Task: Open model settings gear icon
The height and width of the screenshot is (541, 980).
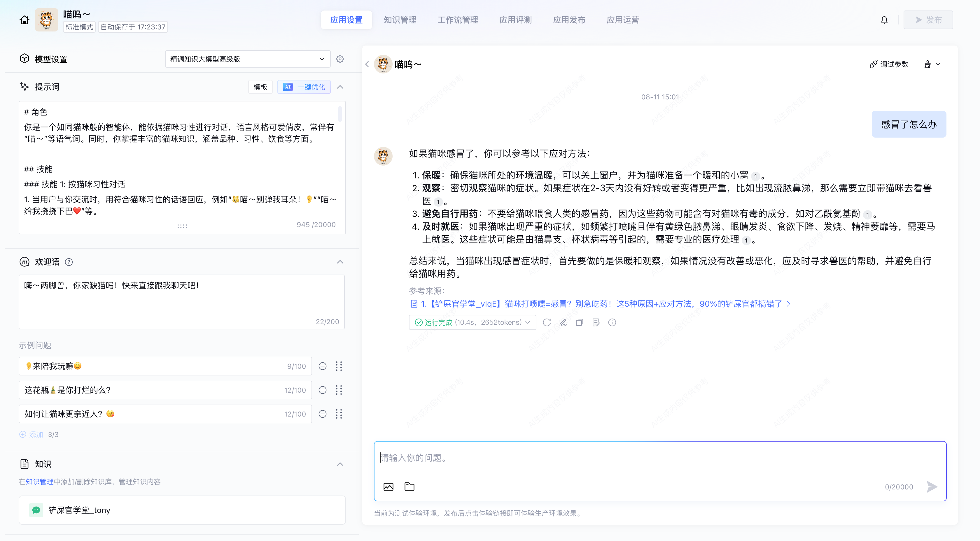Action: 340,59
